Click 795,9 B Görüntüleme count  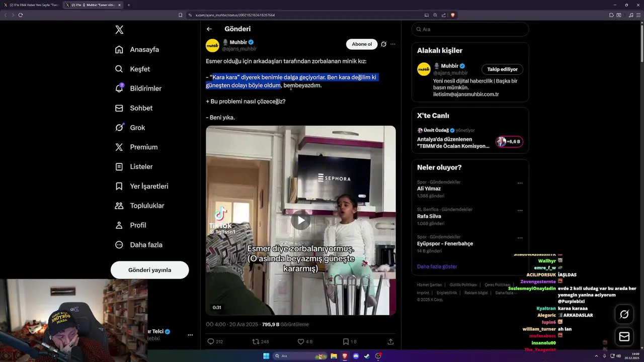(x=285, y=324)
